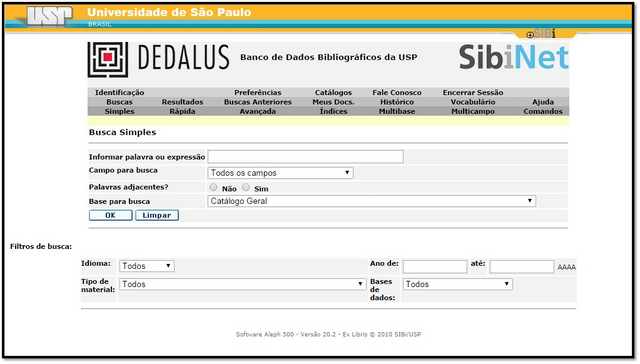Open the Buscas menu item

coord(120,102)
